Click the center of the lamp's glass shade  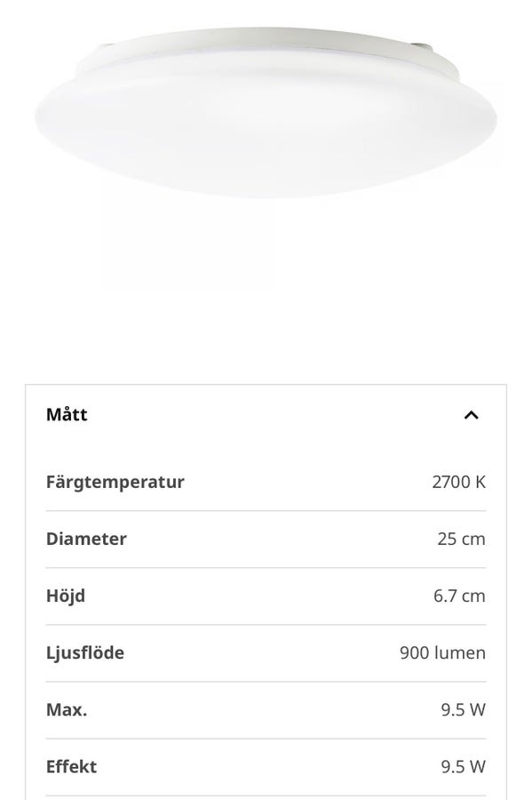(x=266, y=125)
